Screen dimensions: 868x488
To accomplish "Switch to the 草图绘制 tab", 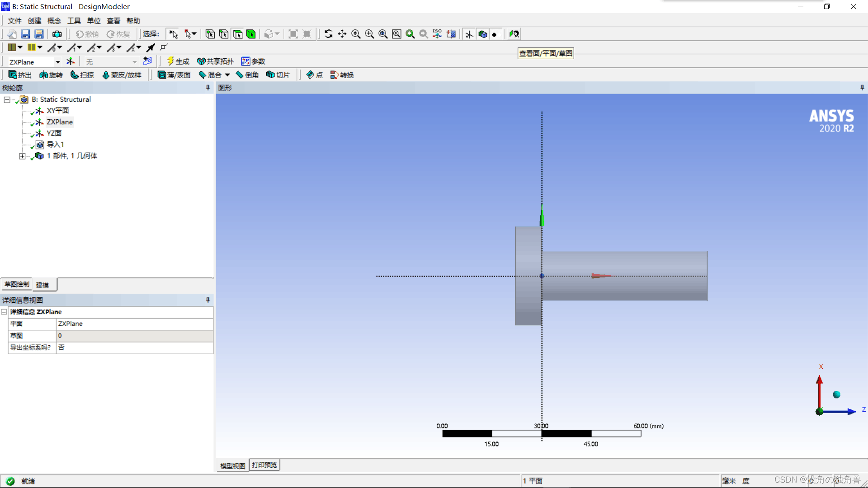I will pos(17,284).
